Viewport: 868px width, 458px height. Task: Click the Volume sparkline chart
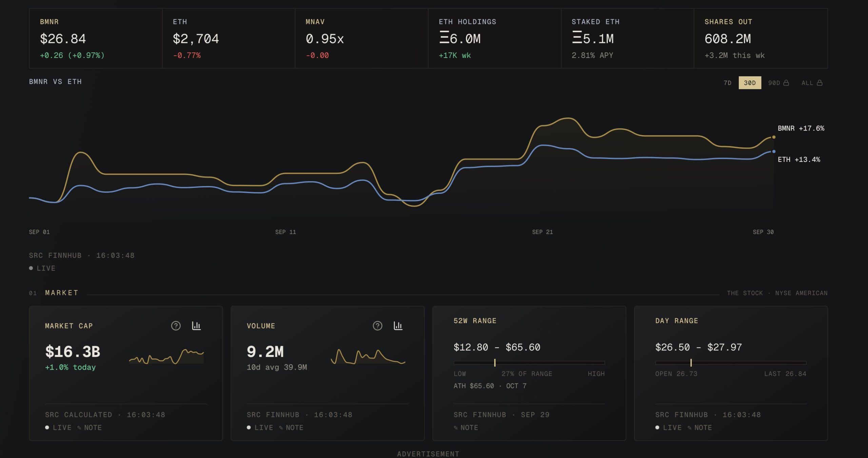[368, 356]
